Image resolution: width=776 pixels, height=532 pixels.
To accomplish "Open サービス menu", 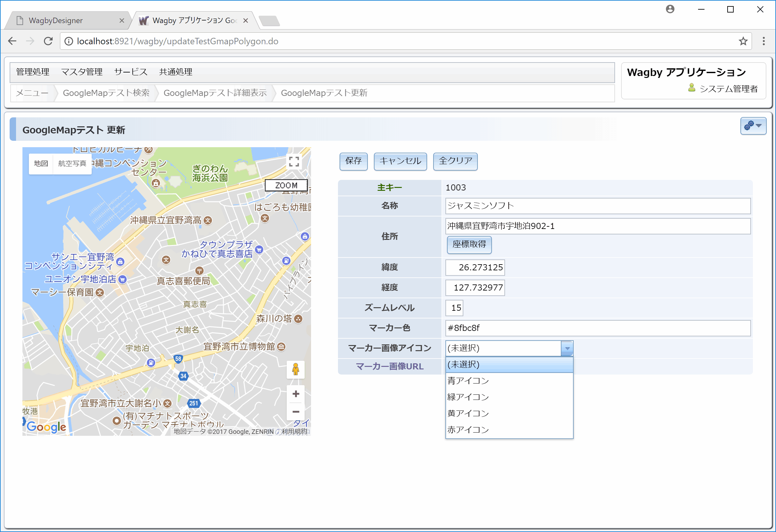I will (131, 72).
